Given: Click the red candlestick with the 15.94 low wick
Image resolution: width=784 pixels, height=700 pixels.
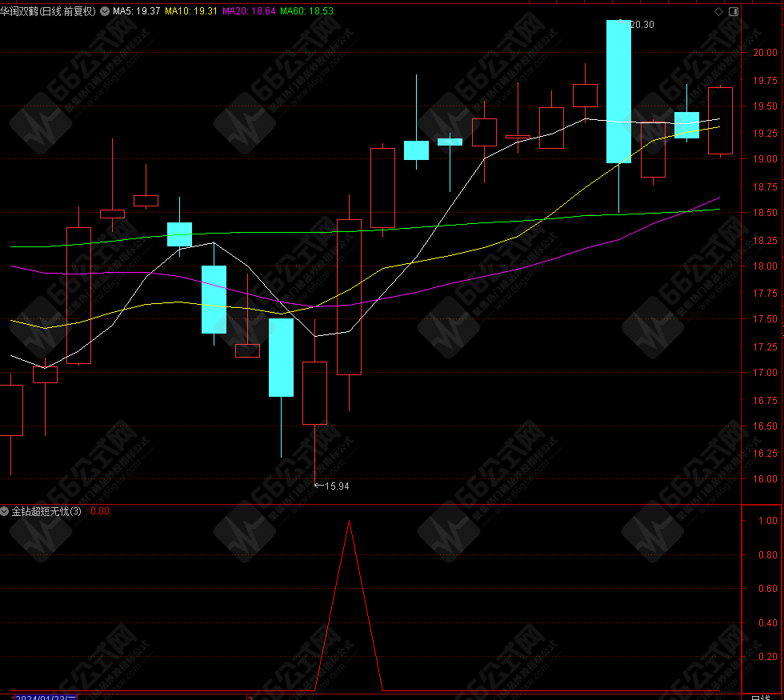Looking at the screenshot, I should 314,393.
